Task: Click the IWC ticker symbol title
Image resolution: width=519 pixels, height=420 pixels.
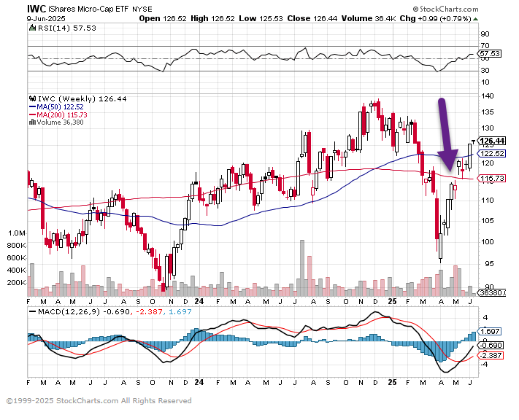Action: (x=36, y=9)
